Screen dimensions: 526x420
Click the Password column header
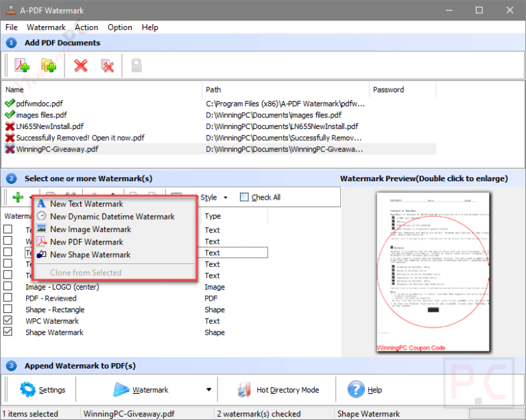tap(403, 90)
